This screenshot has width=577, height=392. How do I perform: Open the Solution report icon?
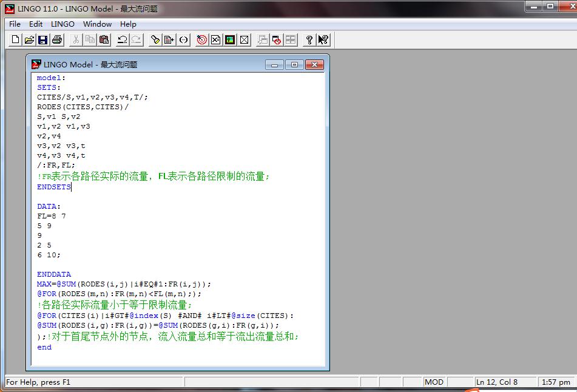(x=215, y=40)
